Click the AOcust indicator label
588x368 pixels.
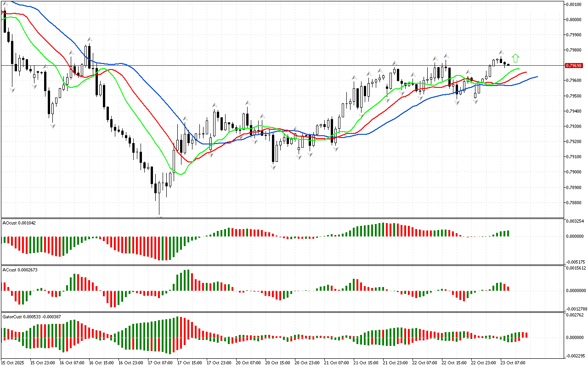[x=19, y=223]
